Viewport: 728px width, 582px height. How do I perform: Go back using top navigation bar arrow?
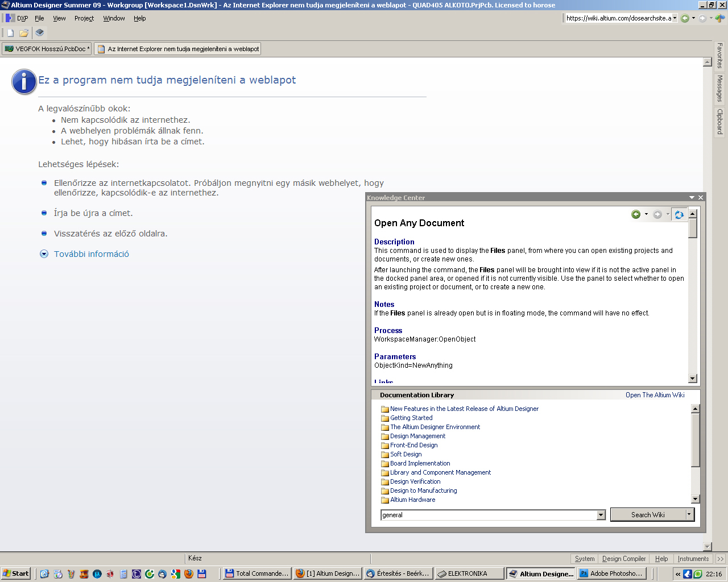point(685,18)
